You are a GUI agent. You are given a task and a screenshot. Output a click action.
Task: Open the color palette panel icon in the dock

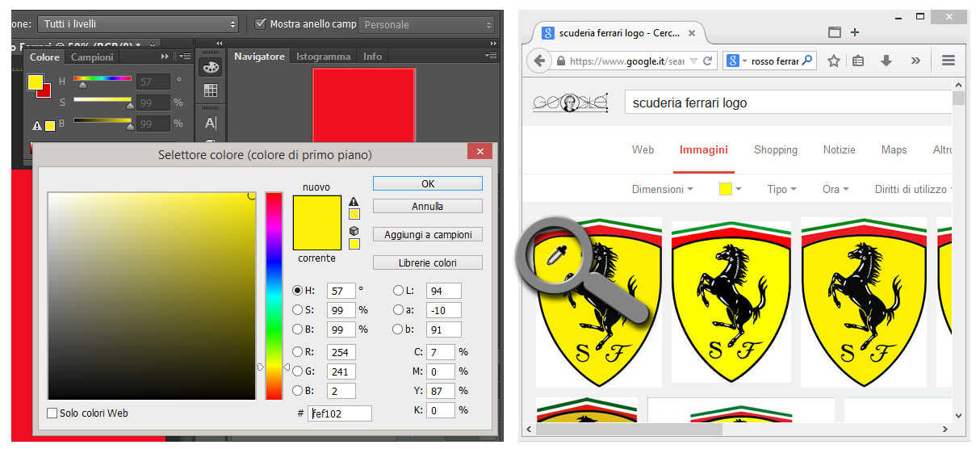click(x=210, y=68)
